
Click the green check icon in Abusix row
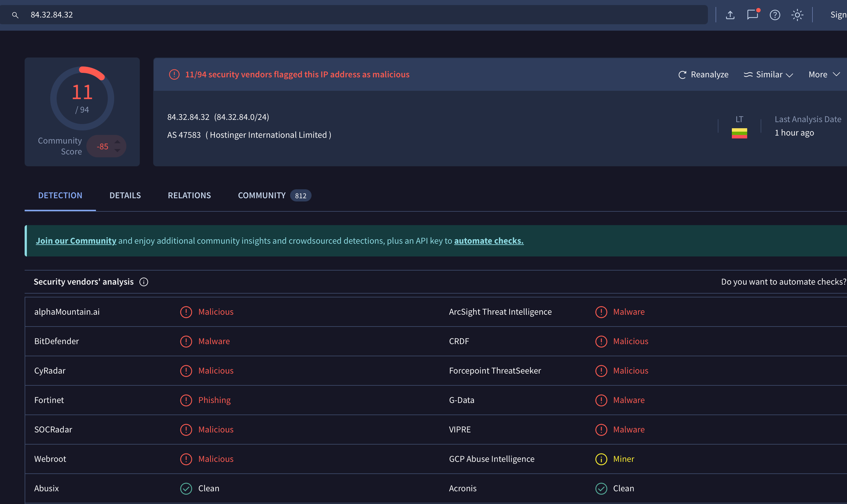186,489
